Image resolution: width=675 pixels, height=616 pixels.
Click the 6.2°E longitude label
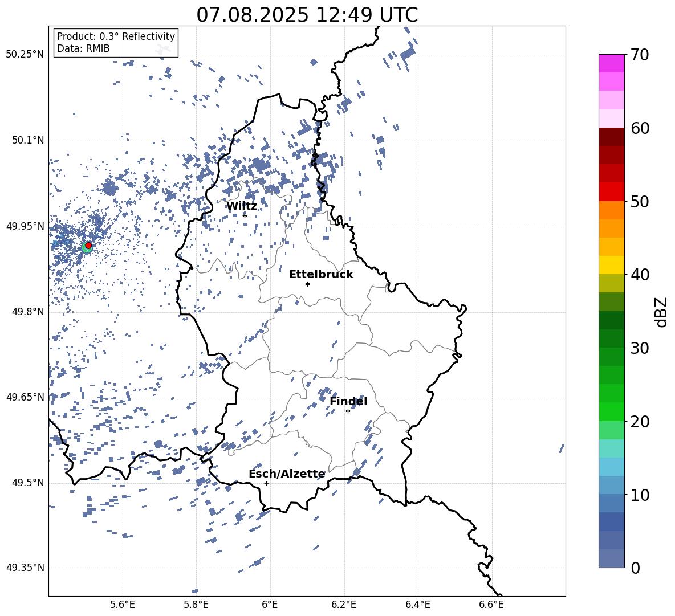tap(344, 605)
